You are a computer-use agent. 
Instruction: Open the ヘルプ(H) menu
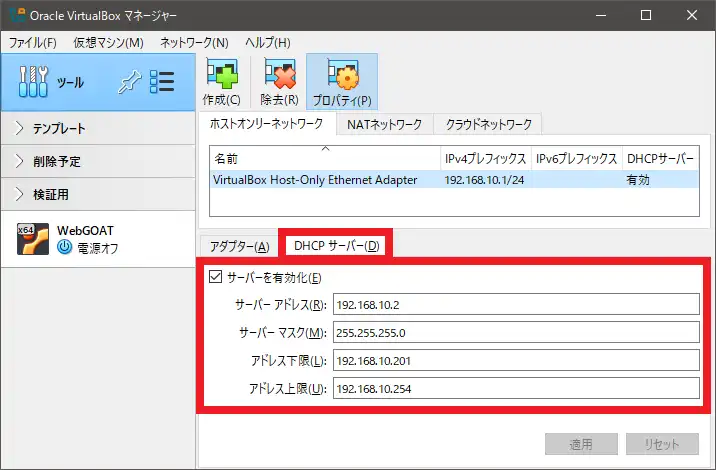tap(268, 43)
